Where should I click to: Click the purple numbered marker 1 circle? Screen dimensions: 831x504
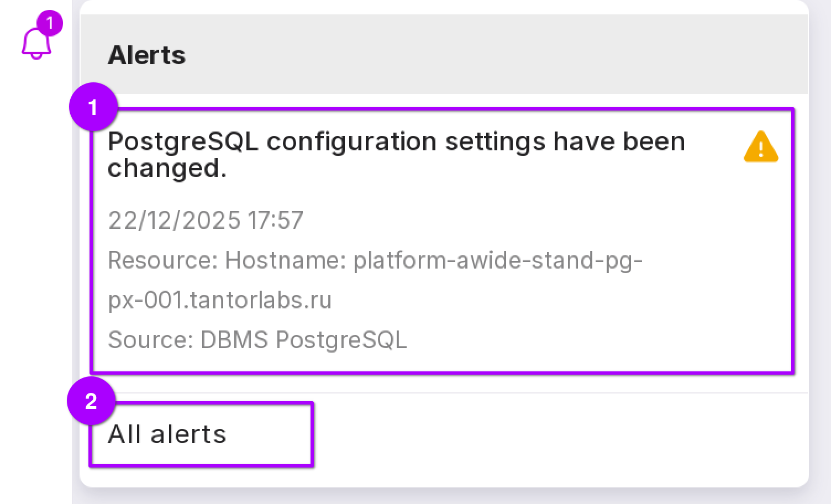[x=93, y=107]
